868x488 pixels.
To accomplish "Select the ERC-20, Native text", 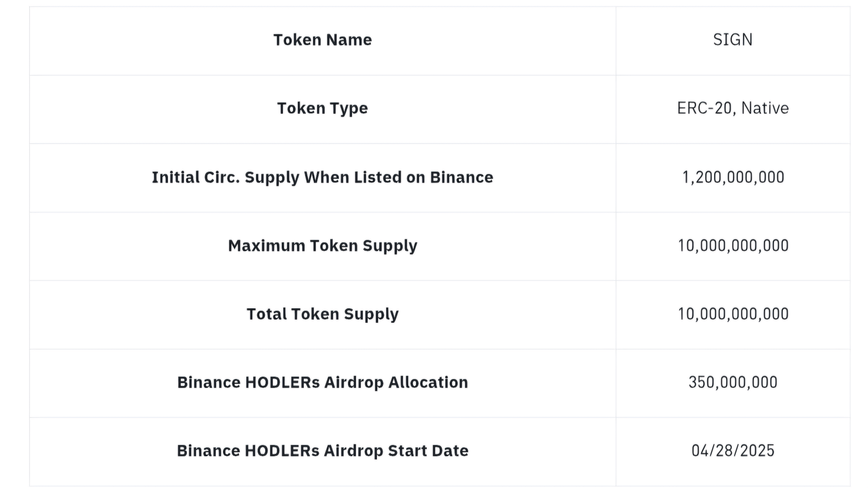I will (x=733, y=109).
